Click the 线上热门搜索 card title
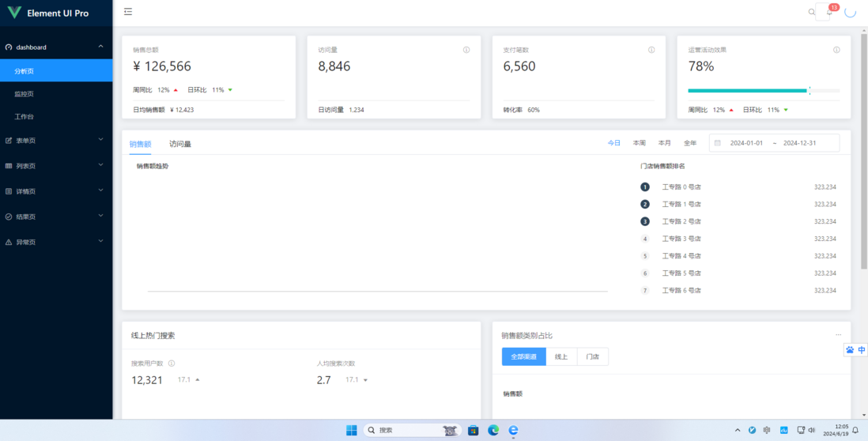 [153, 335]
